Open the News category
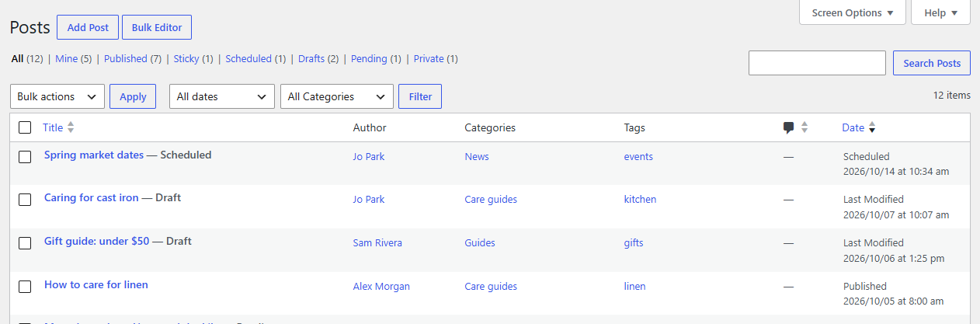This screenshot has height=324, width=980. pos(477,156)
